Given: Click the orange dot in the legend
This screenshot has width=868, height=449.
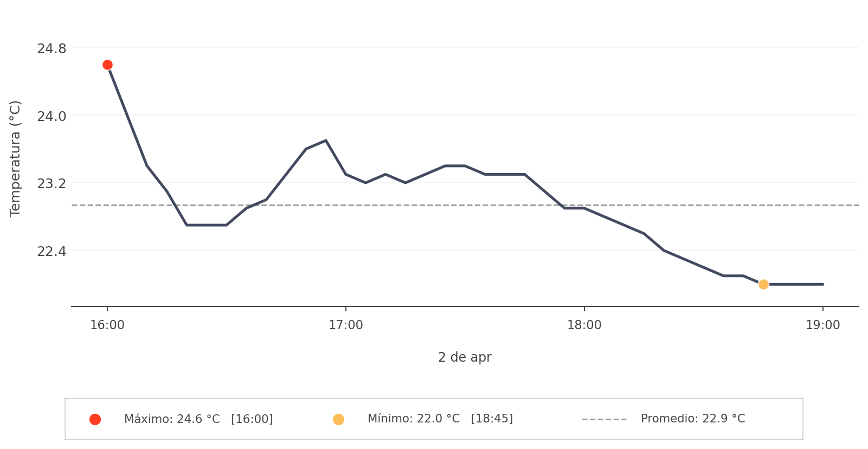Looking at the screenshot, I should tap(338, 419).
